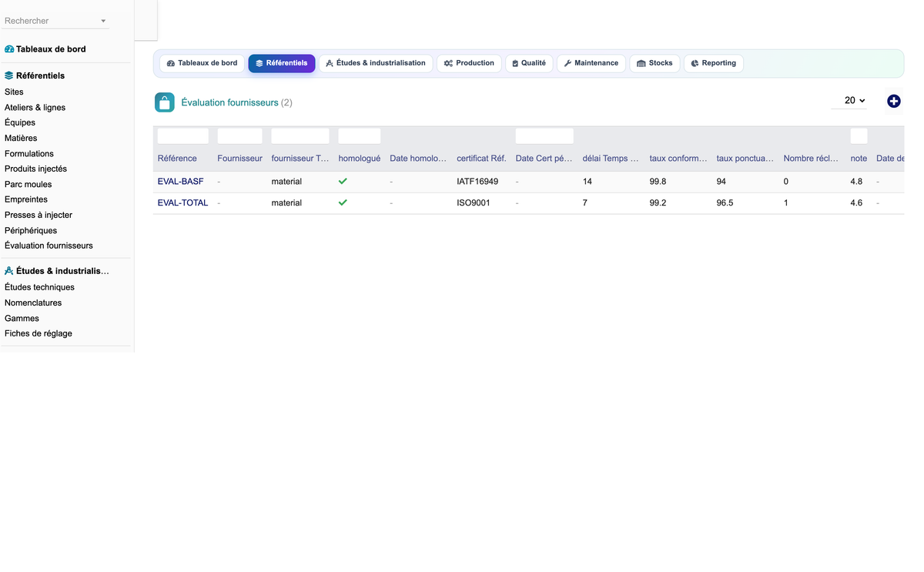
Task: Sort by the taux conform… column header
Action: 678,159
